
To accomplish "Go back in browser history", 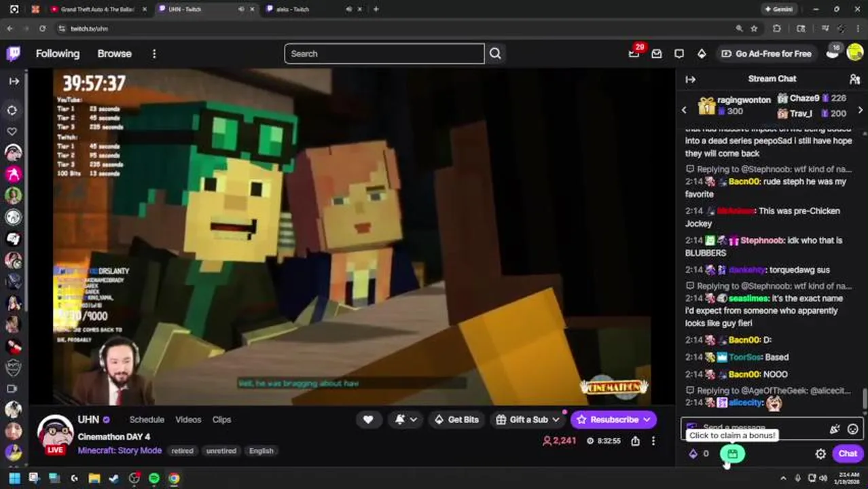I will tap(10, 29).
